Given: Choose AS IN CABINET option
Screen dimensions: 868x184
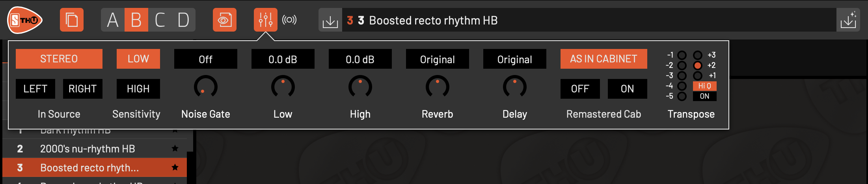Looking at the screenshot, I should click(x=604, y=59).
